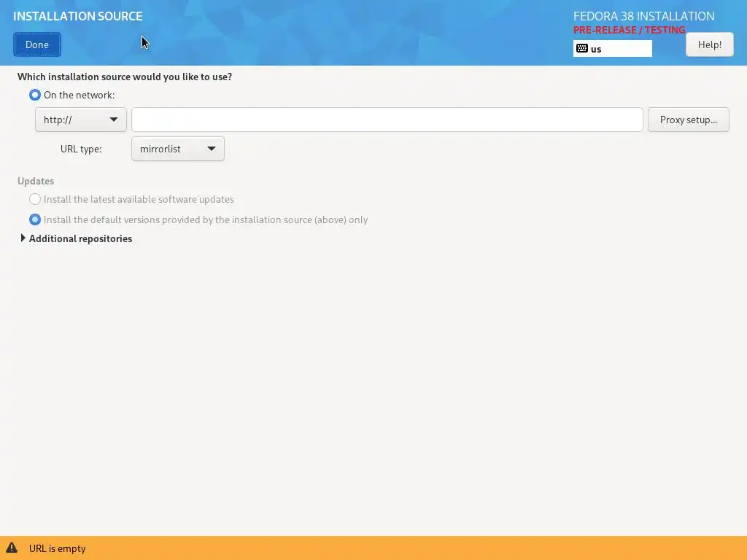The height and width of the screenshot is (560, 747).
Task: Open Proxy setup dialog
Action: (x=689, y=120)
